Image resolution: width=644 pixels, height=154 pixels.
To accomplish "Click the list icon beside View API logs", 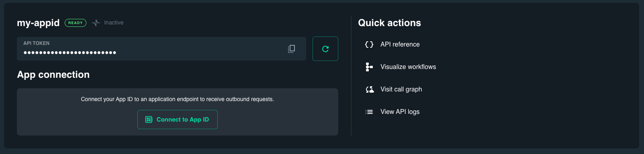I will 369,112.
